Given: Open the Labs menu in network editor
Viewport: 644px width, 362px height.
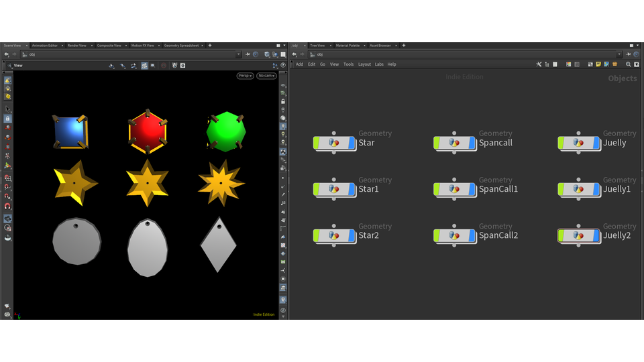Looking at the screenshot, I should tap(379, 64).
